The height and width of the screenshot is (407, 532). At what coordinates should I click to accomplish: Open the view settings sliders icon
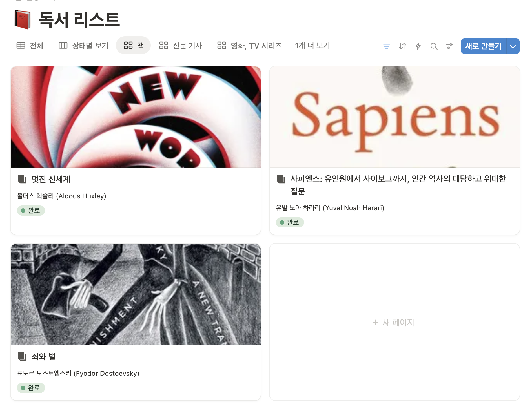(x=450, y=46)
